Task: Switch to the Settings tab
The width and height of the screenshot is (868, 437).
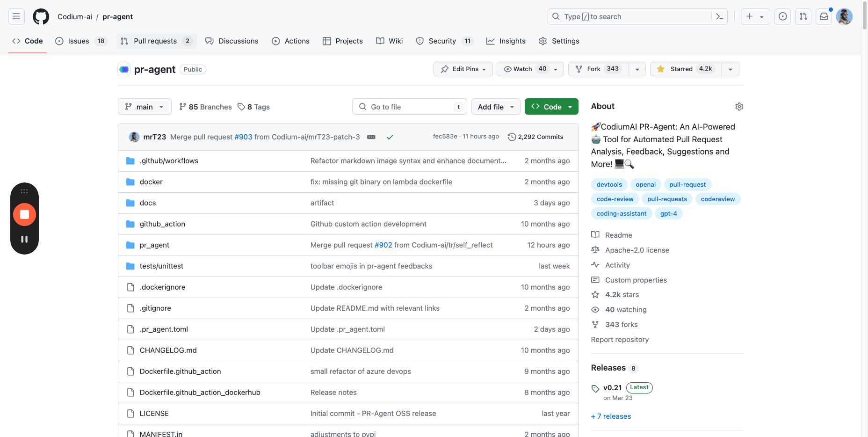Action: coord(559,41)
